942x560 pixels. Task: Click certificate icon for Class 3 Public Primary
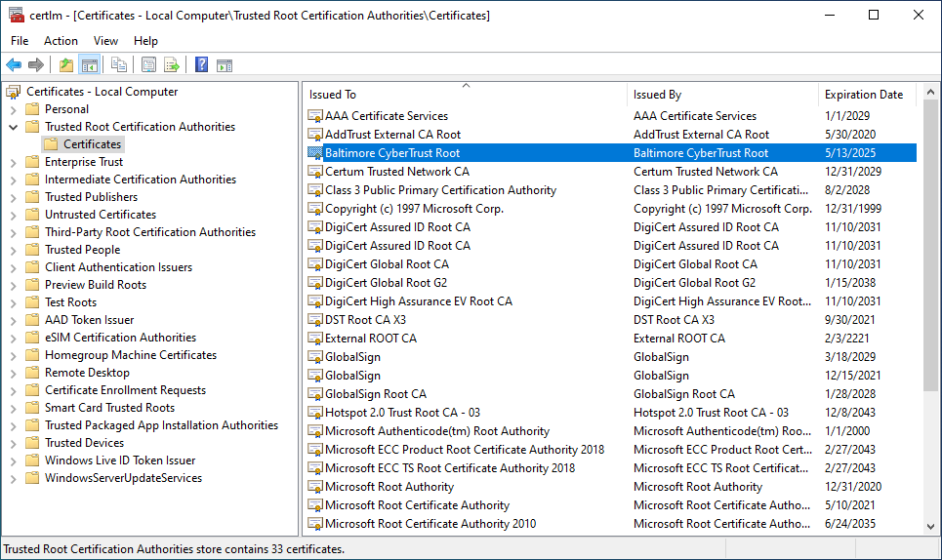[314, 190]
